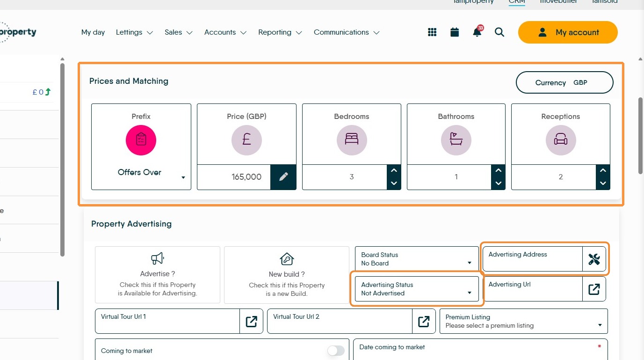Expand the Communications menu
The height and width of the screenshot is (360, 644).
tap(347, 32)
